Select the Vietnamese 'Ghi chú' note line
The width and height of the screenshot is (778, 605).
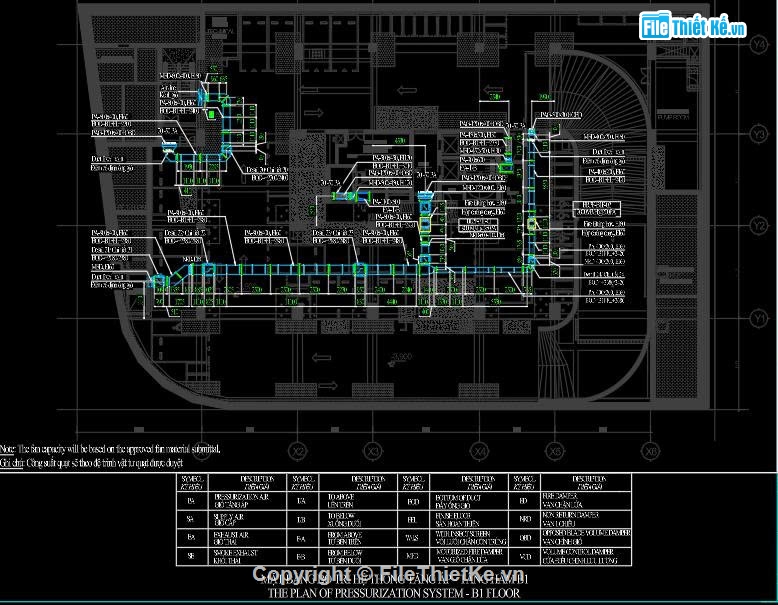coord(92,463)
